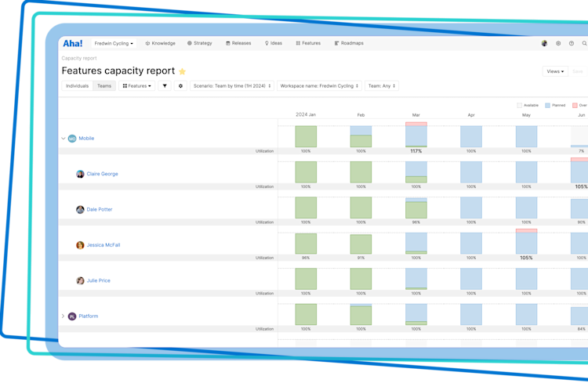Open the Releases menu
This screenshot has width=588, height=383.
238,44
